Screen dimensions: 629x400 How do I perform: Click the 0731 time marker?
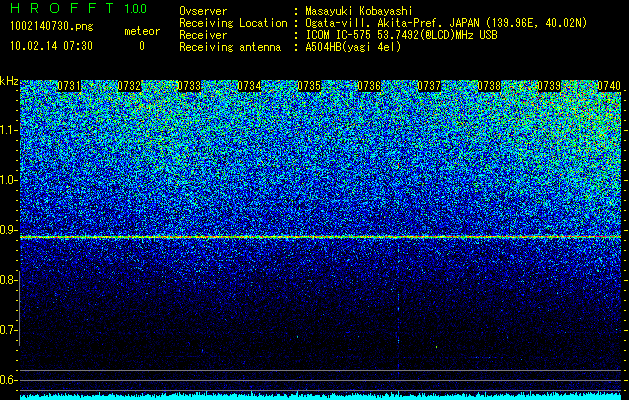coord(69,86)
